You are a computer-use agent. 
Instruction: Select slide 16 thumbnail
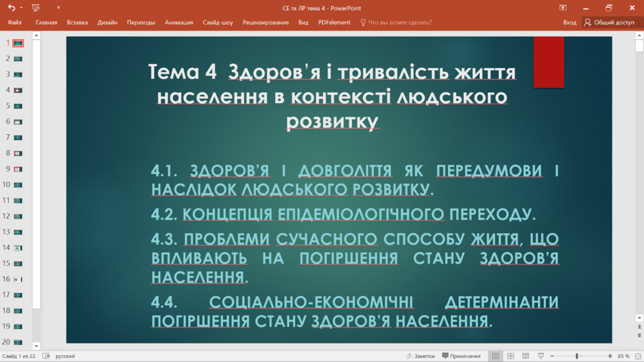click(18, 279)
